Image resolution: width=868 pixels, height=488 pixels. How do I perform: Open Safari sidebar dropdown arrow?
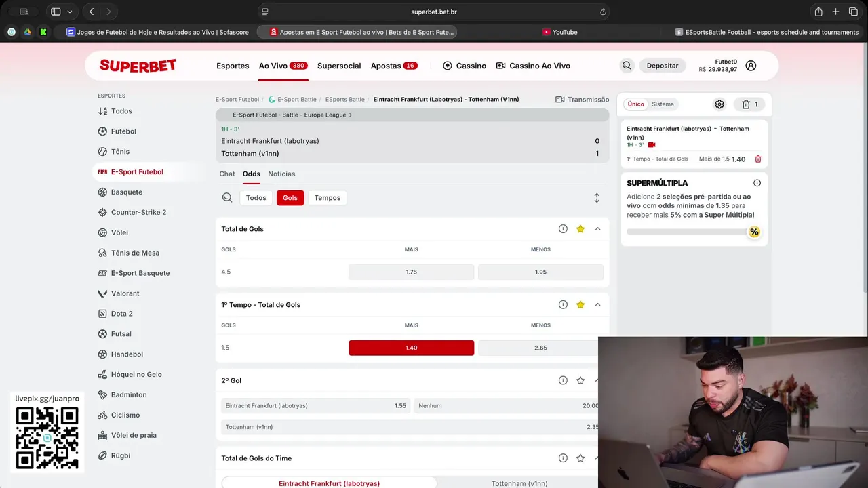(69, 12)
